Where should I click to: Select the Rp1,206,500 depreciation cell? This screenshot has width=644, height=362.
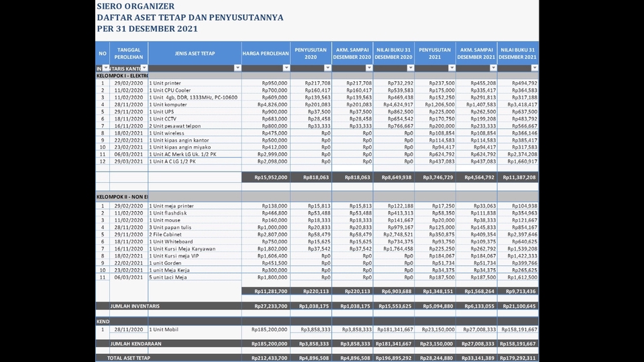click(435, 105)
